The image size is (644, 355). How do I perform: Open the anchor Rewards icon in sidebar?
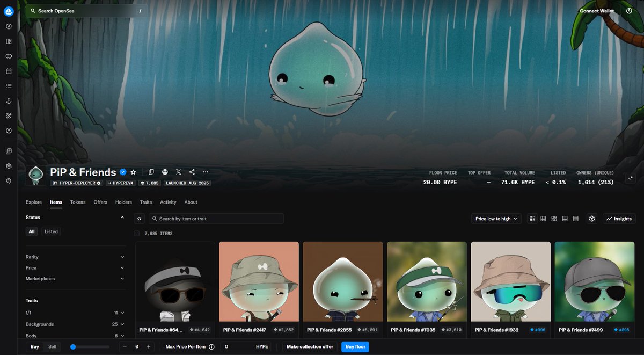[9, 100]
